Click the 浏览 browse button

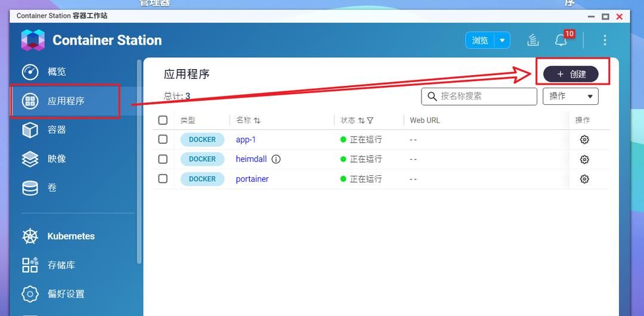tap(480, 41)
